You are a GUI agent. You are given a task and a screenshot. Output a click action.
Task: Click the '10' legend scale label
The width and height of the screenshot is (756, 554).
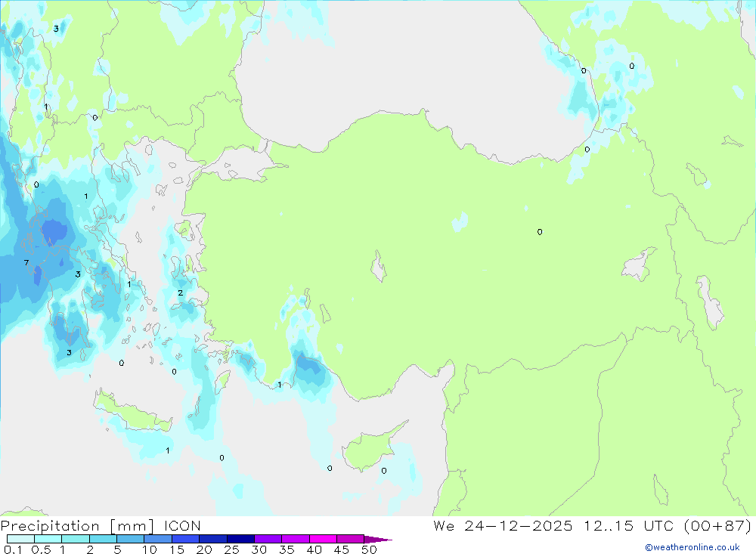pos(150,549)
